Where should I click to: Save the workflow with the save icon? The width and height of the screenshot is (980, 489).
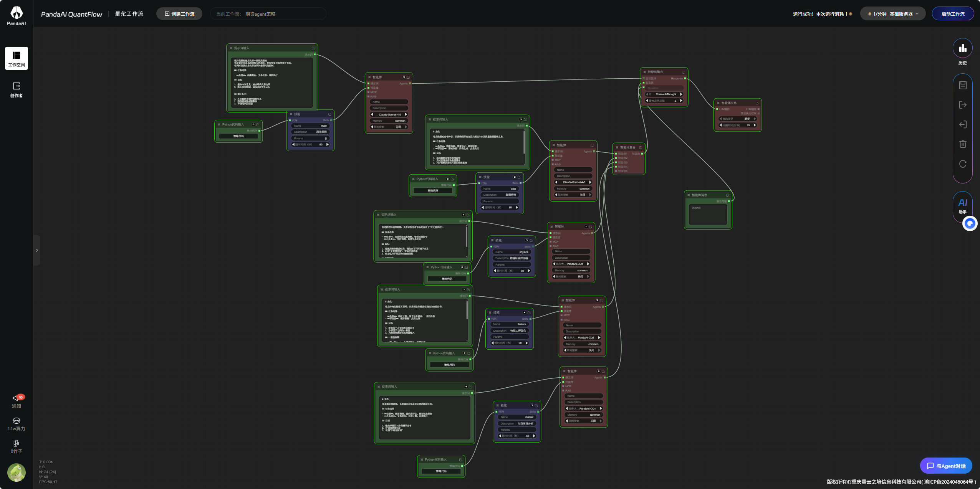(x=962, y=85)
